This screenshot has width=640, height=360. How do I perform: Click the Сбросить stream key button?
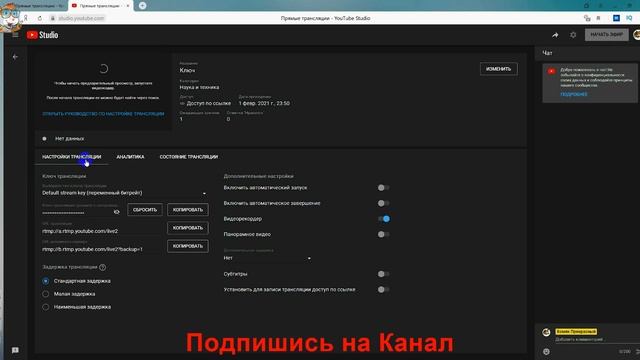(x=145, y=210)
